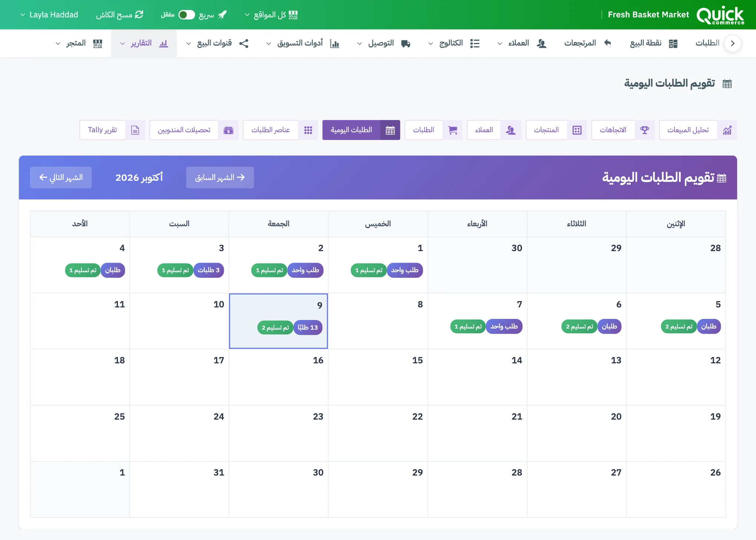The height and width of the screenshot is (540, 756).
Task: Click the cart icon for الطلبات report
Action: tap(452, 130)
